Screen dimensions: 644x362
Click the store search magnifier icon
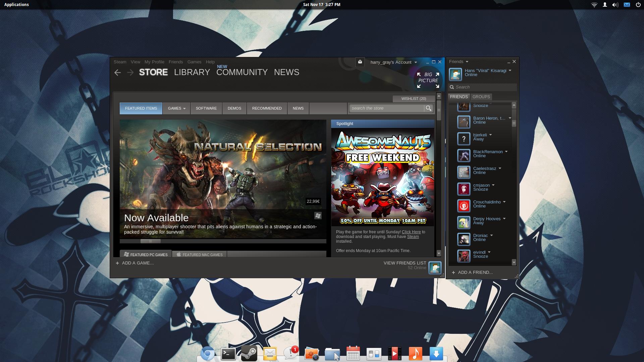pos(429,108)
